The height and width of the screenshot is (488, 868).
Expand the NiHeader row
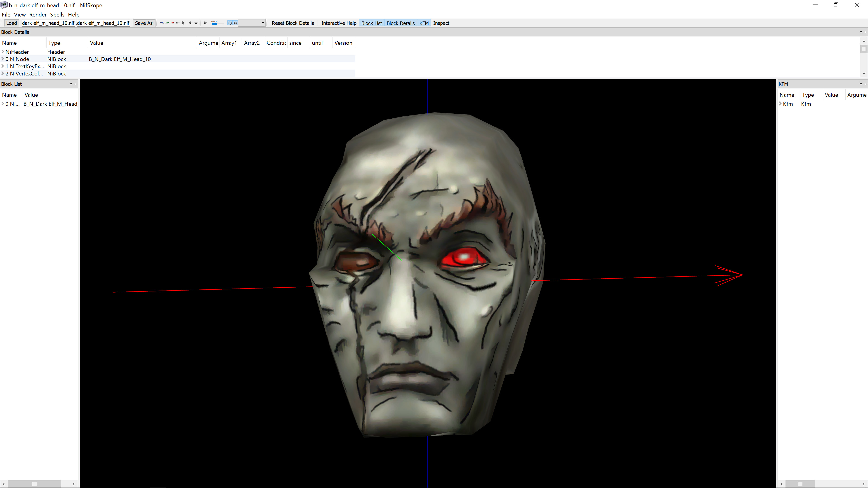pyautogui.click(x=3, y=52)
